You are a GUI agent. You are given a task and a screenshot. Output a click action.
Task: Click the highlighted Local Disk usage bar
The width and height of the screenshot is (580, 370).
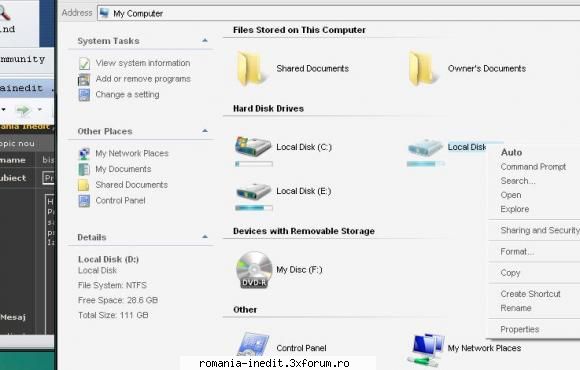tap(425, 164)
